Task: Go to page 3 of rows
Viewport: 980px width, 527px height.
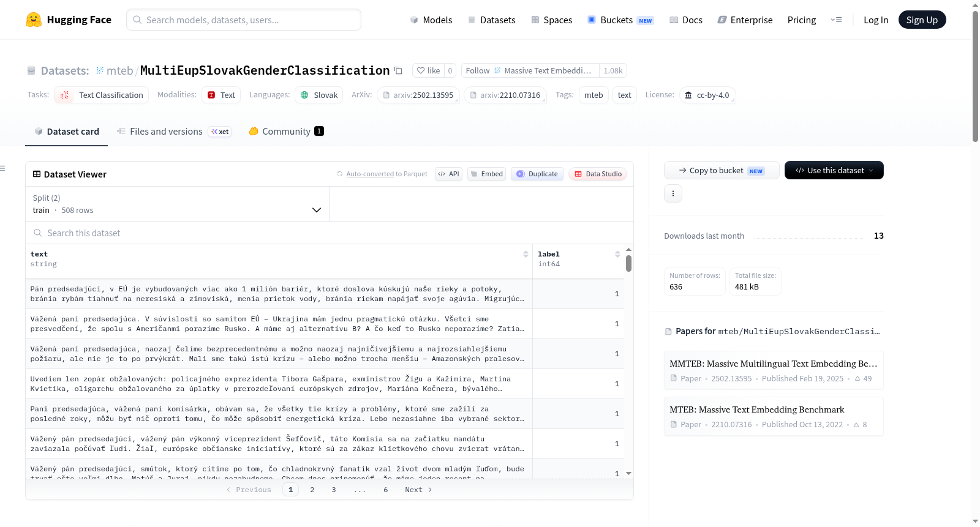Action: pos(334,490)
